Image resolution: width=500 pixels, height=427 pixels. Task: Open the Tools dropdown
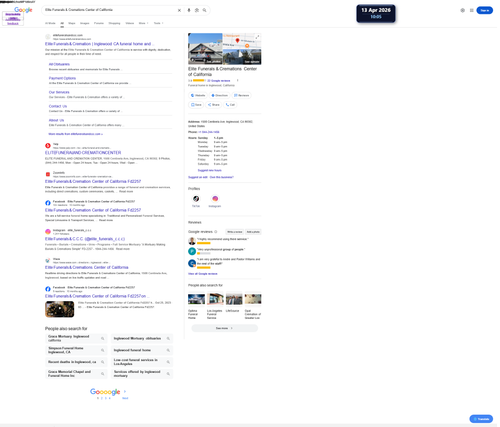pyautogui.click(x=158, y=23)
